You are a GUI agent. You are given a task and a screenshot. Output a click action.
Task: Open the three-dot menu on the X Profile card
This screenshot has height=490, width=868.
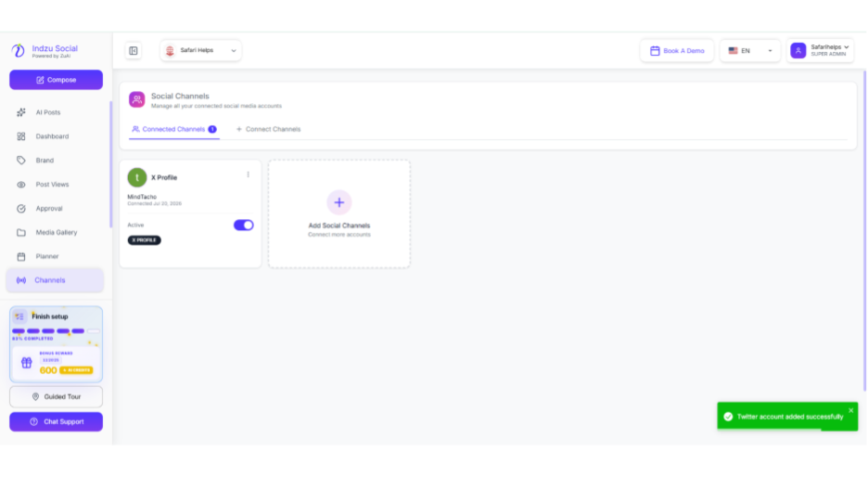tap(248, 174)
